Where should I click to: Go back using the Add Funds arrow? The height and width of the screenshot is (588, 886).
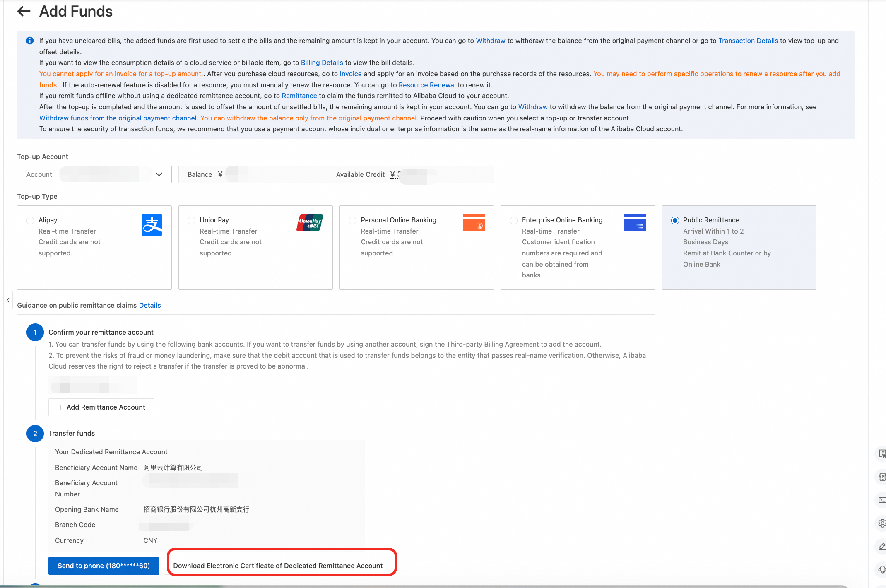pos(24,11)
